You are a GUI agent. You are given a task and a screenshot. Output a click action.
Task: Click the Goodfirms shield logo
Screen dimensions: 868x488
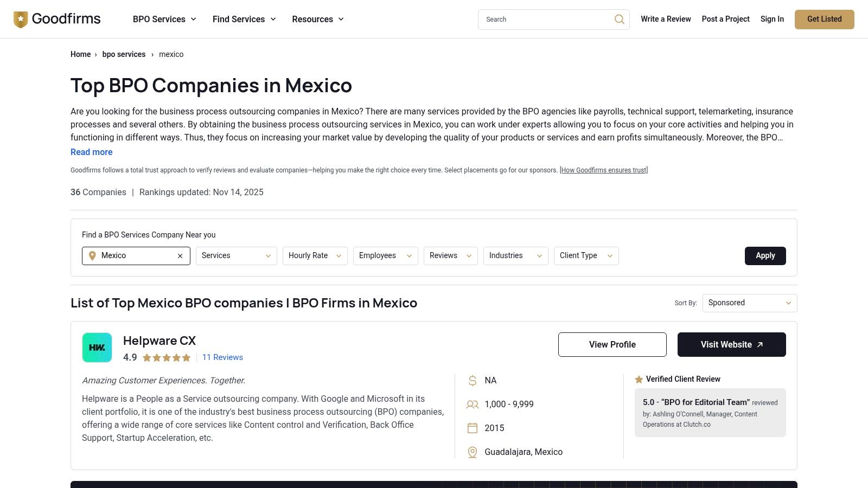click(20, 18)
